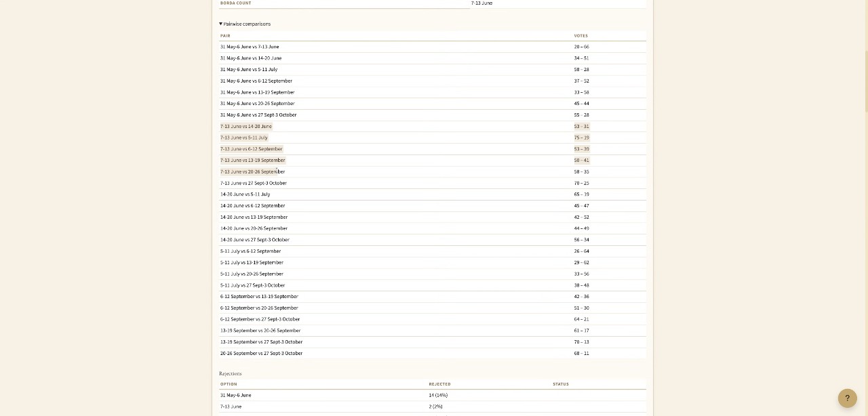Select row 31 May-6 June vs 14-20 June
Viewport: 868px width, 416px height.
(433, 58)
